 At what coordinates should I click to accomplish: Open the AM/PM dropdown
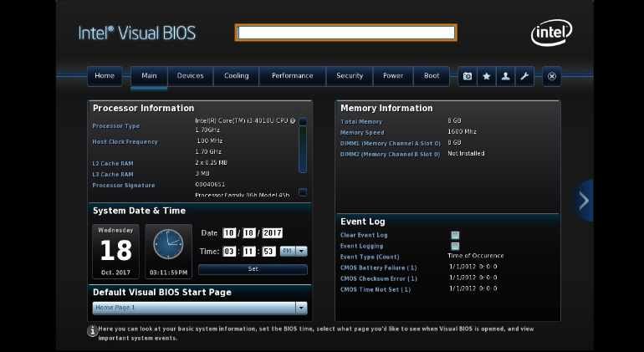click(294, 252)
